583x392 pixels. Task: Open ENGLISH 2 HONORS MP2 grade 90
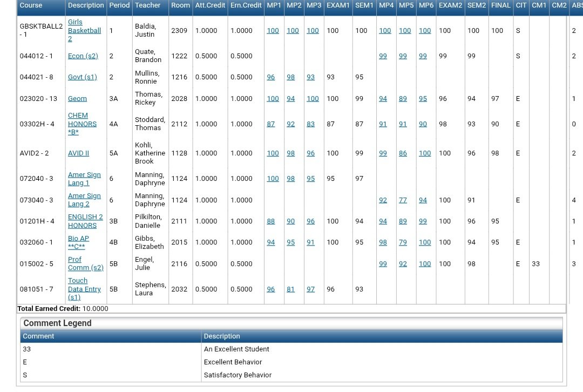click(291, 221)
